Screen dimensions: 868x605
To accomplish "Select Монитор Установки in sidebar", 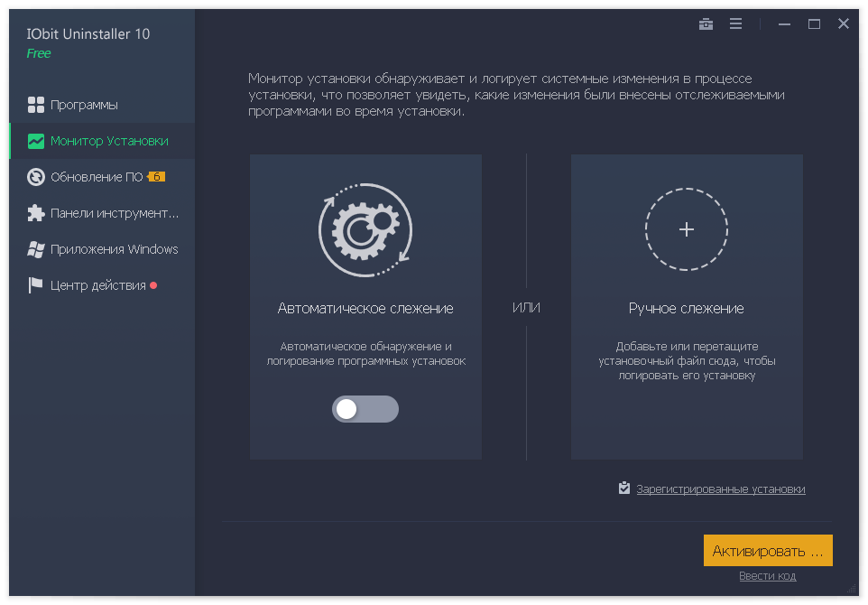I will pos(103,141).
